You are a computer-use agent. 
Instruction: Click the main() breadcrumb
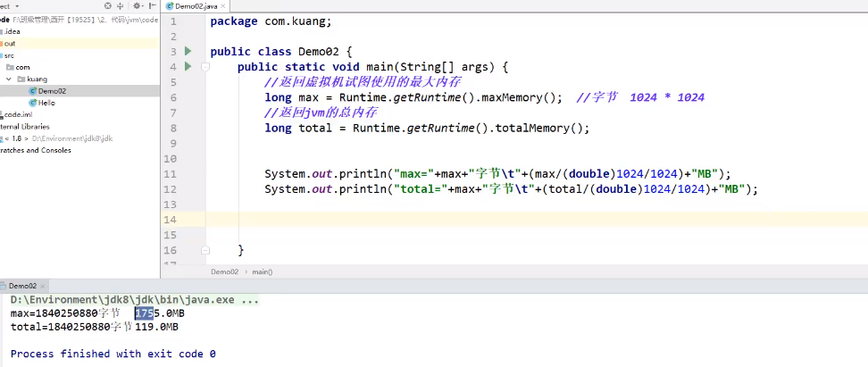[x=263, y=271]
